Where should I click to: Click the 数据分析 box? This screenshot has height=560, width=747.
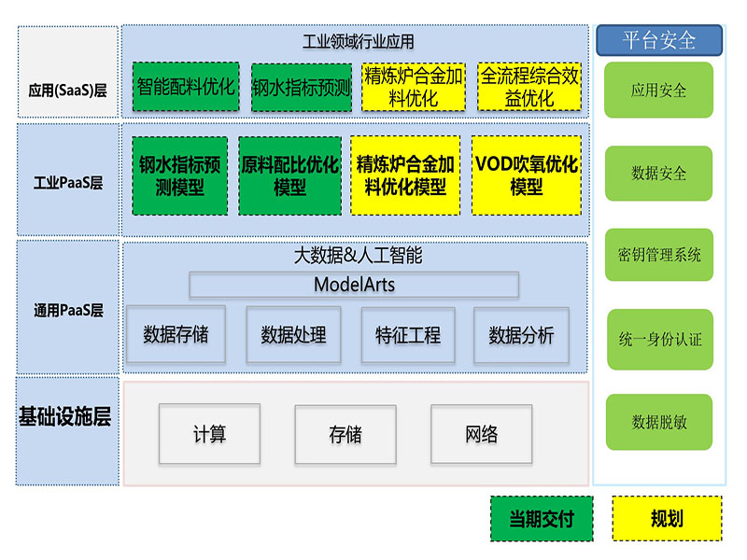click(522, 335)
